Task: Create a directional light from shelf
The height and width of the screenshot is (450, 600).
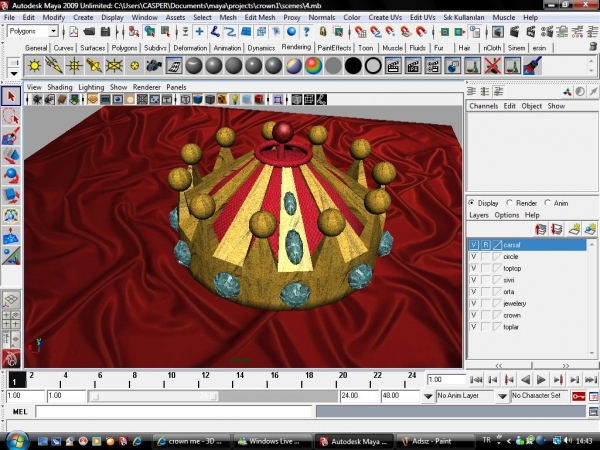Action: click(x=54, y=66)
